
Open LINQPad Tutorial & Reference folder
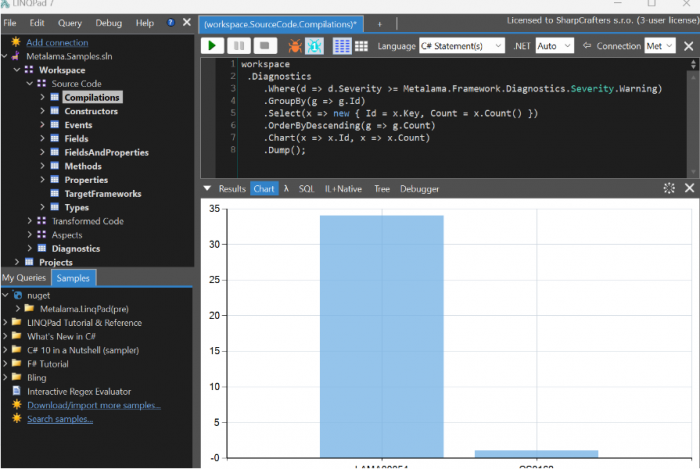click(84, 323)
